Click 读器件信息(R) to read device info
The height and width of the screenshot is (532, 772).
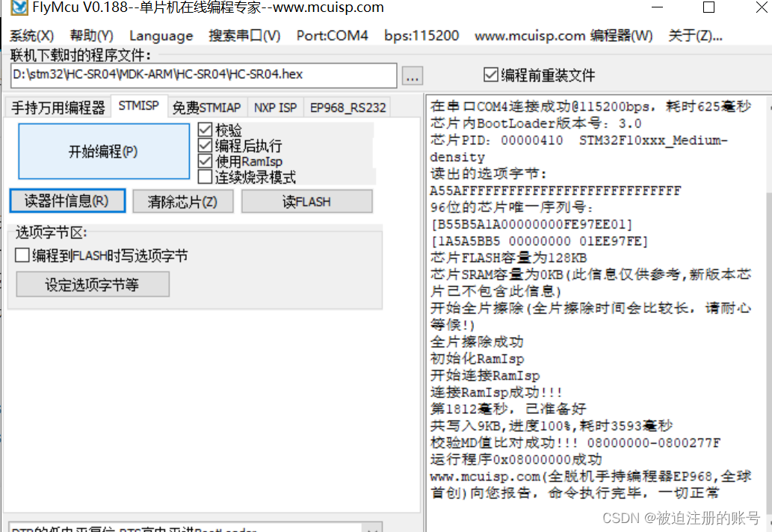coord(67,201)
